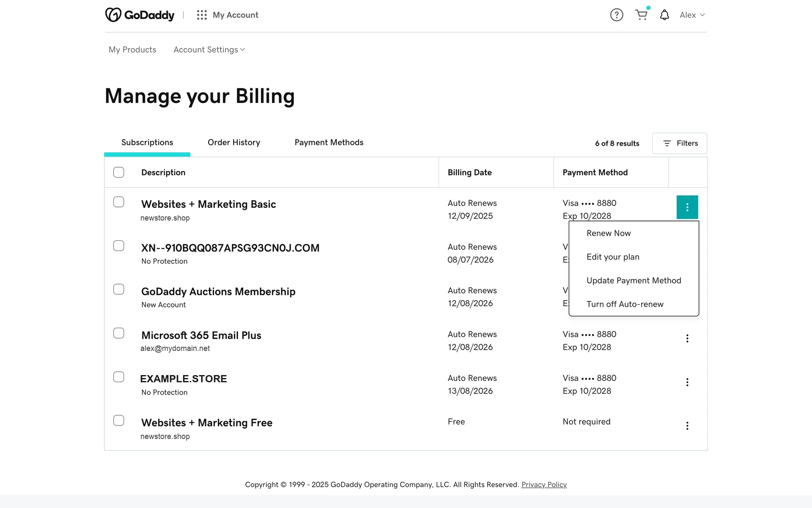The width and height of the screenshot is (812, 508).
Task: Check the EXAMPLE.STORE row
Action: coord(119,377)
